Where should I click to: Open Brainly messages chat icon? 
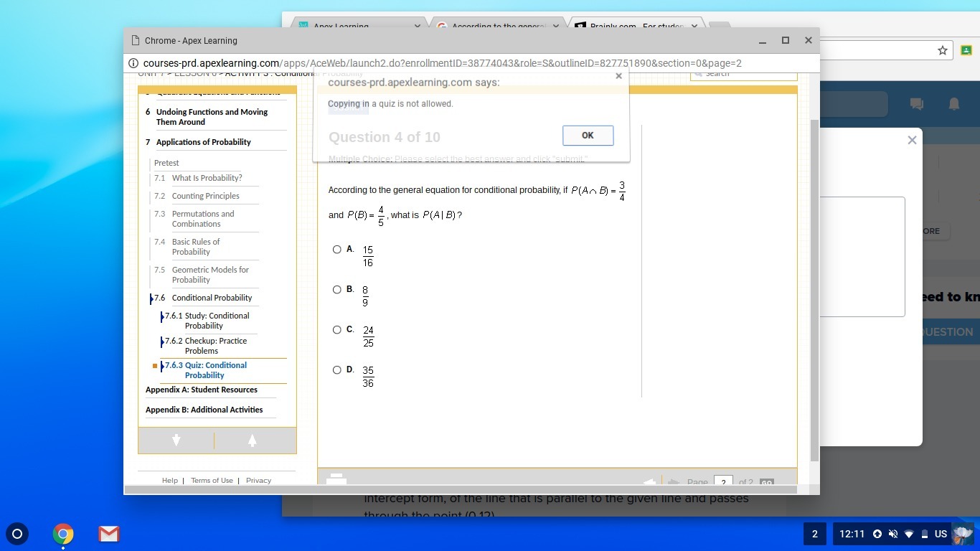click(x=916, y=104)
